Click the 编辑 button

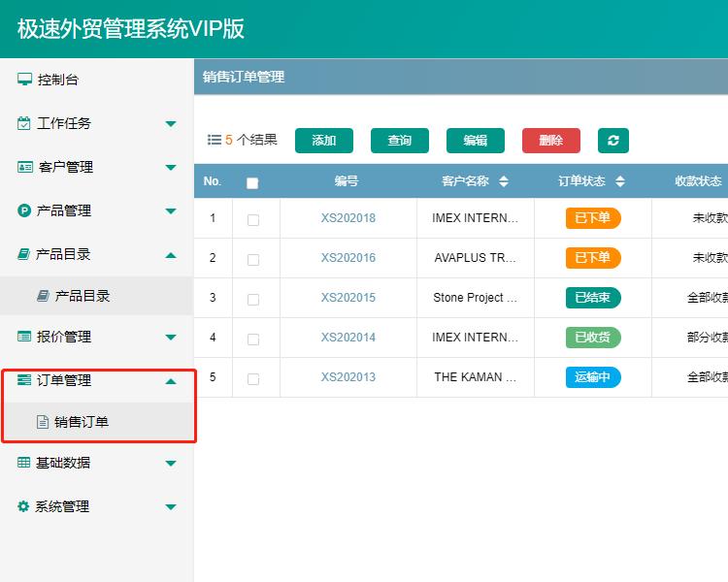476,141
